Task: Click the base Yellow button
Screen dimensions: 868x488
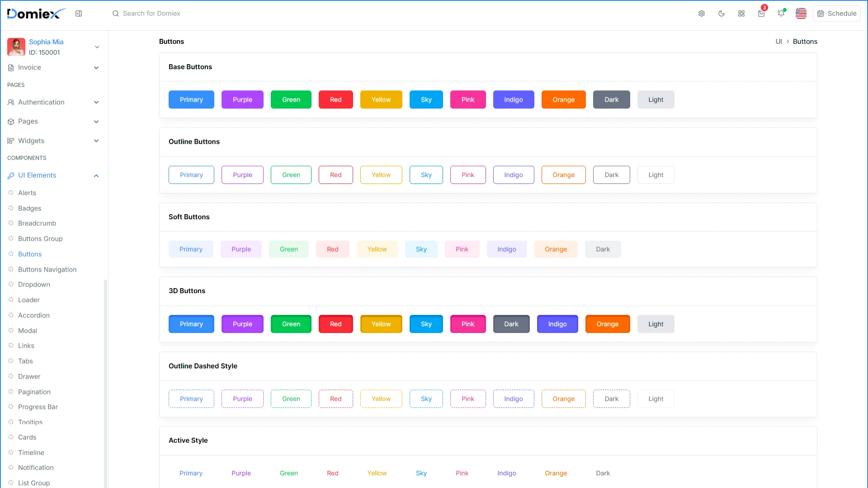Action: pyautogui.click(x=381, y=100)
